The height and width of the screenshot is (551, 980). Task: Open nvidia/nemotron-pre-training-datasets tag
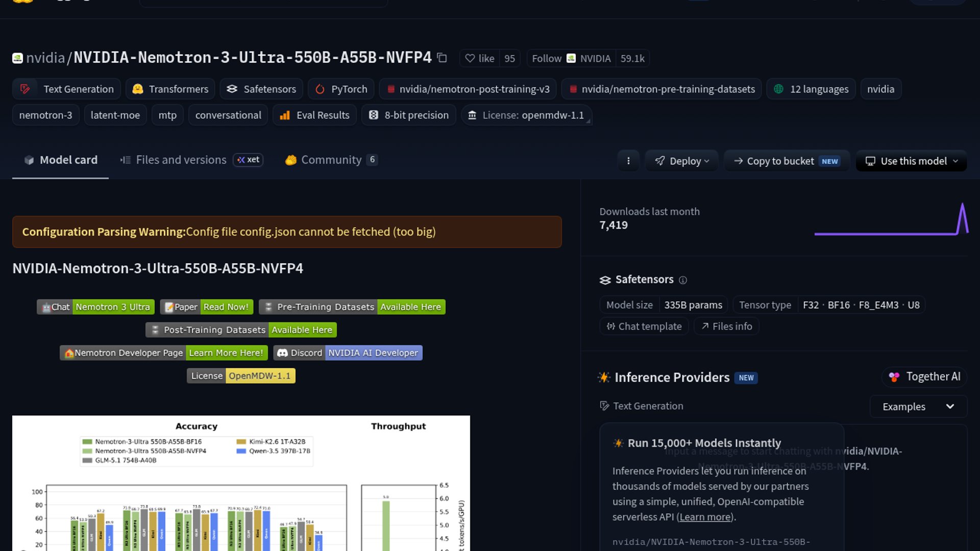point(661,89)
